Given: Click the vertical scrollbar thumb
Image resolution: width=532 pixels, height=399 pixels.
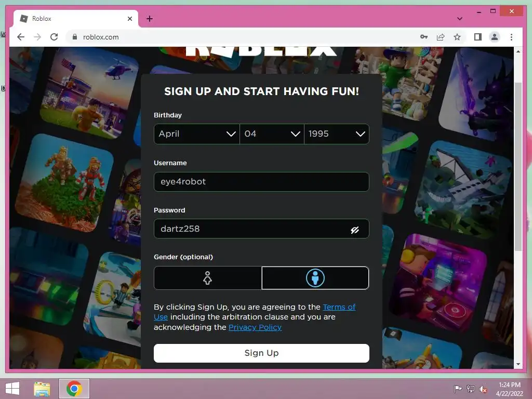Looking at the screenshot, I should pos(518,166).
